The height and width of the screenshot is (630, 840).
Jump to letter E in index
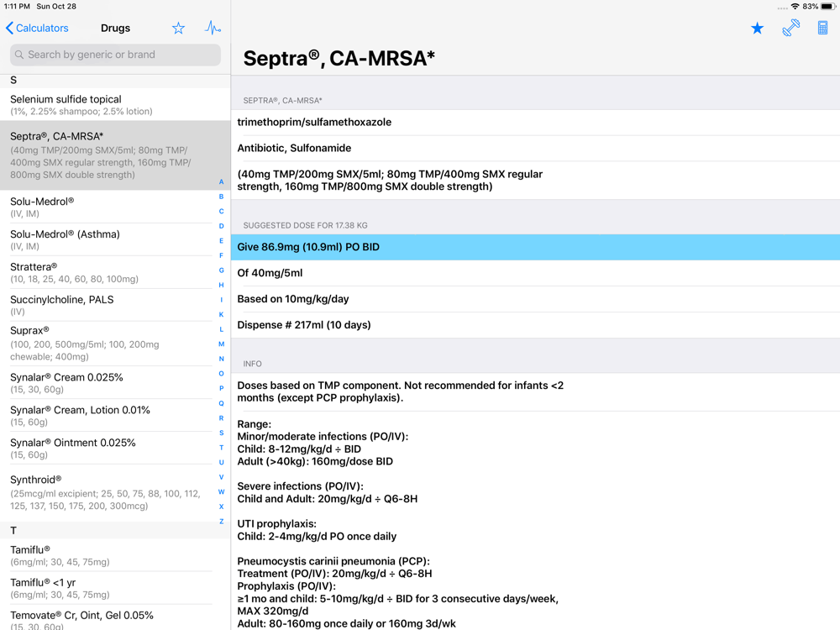221,240
